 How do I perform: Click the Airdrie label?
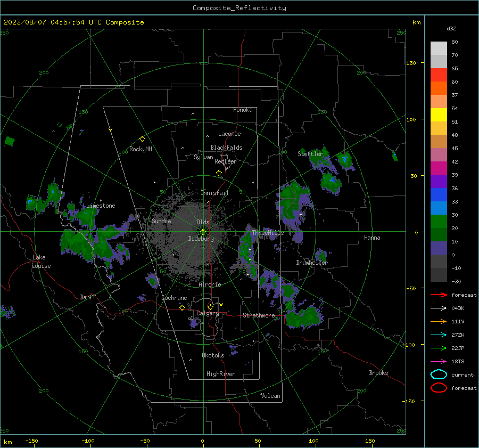tap(210, 284)
